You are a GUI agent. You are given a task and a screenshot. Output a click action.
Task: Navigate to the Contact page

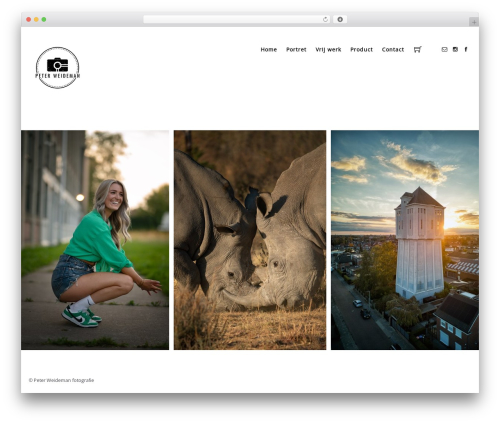click(393, 49)
